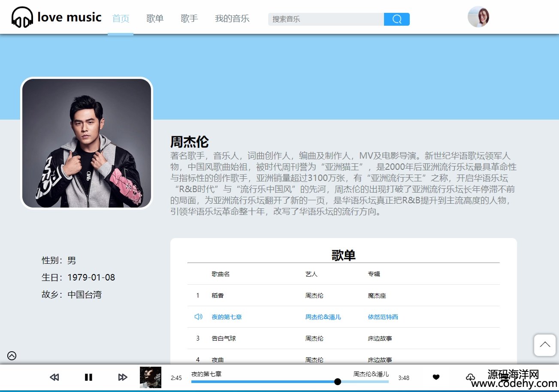Pause the current song
559x392 pixels.
coord(88,377)
